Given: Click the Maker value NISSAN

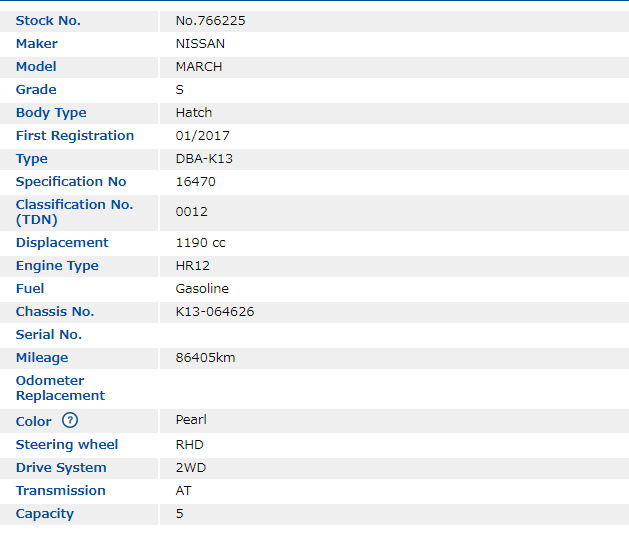Looking at the screenshot, I should coord(200,44).
